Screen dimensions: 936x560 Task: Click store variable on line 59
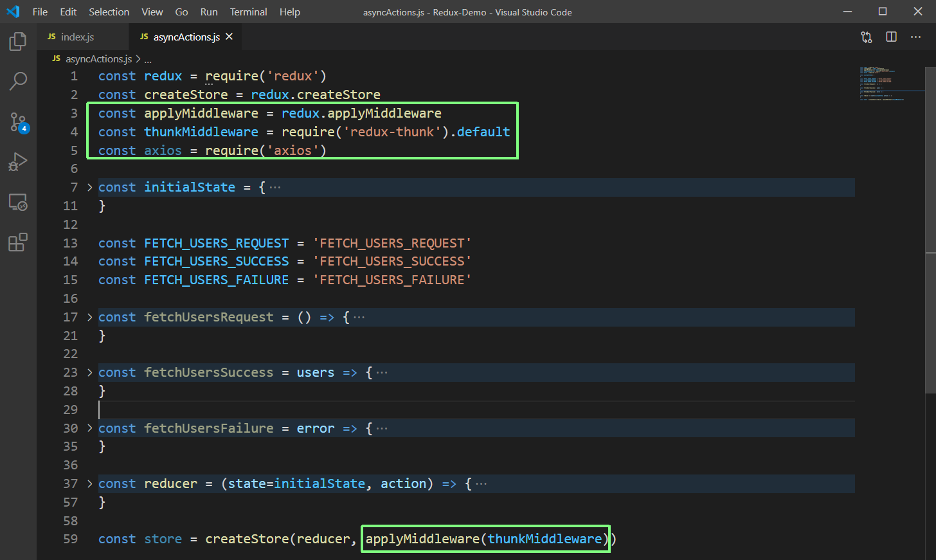[x=163, y=539]
